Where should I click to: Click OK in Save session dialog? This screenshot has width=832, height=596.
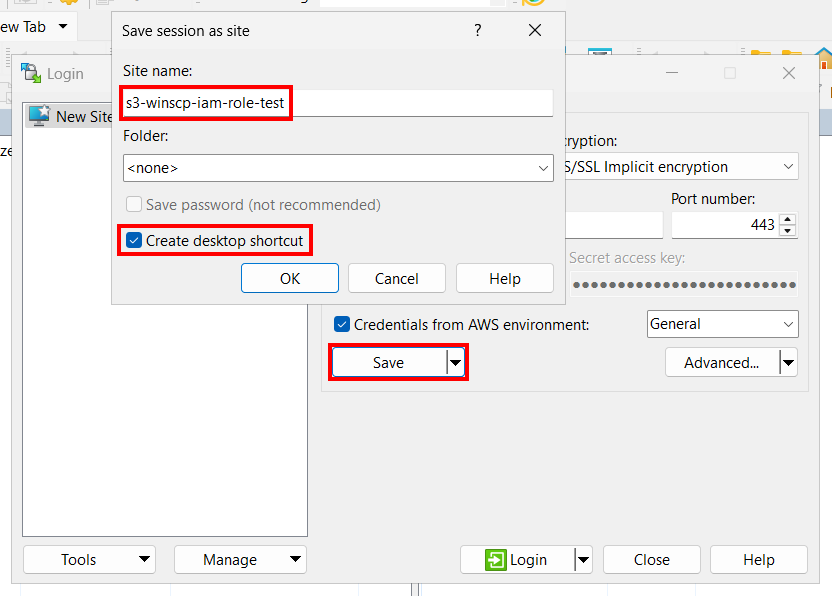tap(290, 279)
